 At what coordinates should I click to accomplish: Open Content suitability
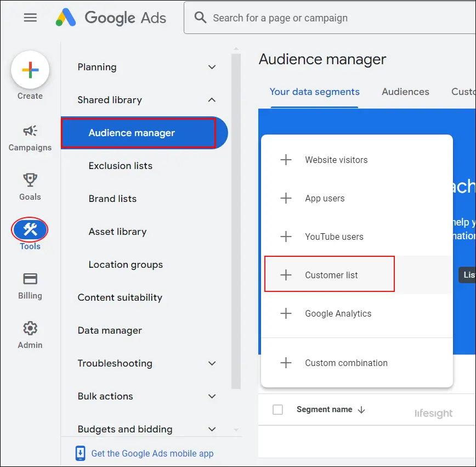coord(120,297)
